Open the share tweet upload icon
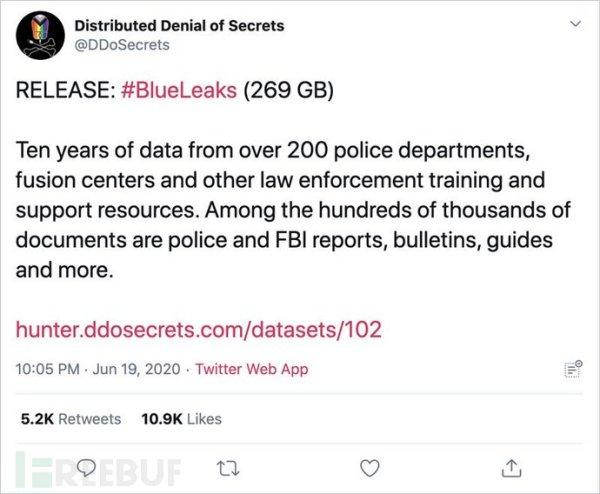The image size is (600, 494). tap(511, 468)
